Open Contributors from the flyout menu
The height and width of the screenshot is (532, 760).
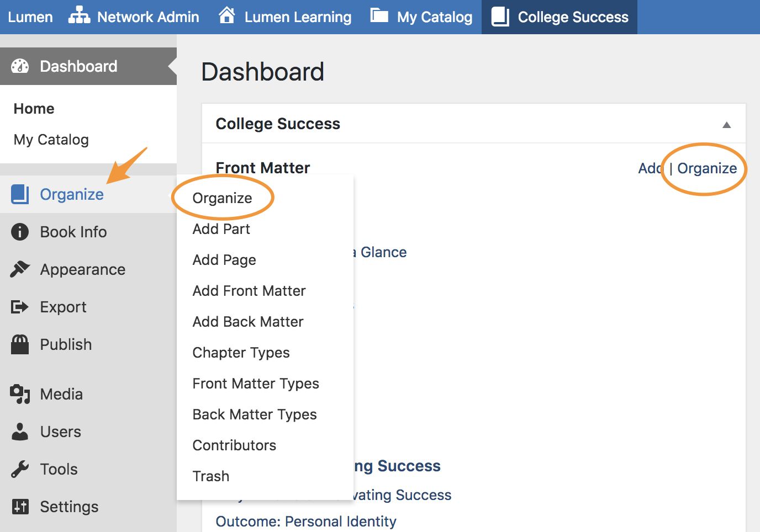(x=234, y=445)
